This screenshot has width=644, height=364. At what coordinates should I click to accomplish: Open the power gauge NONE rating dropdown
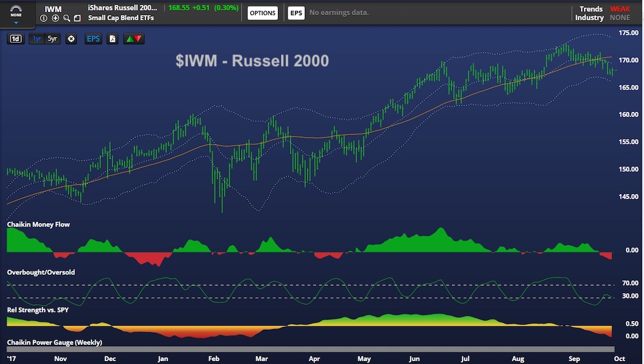tap(16, 14)
